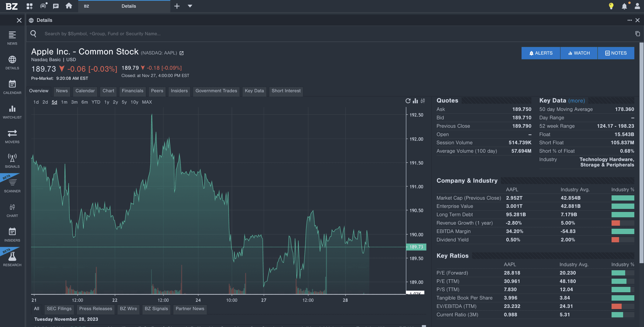The width and height of the screenshot is (644, 327).
Task: Click the lightbulb ideas icon
Action: (x=611, y=6)
